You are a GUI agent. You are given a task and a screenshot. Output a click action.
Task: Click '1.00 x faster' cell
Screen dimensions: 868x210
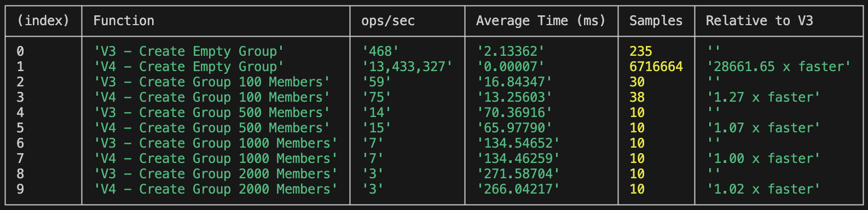[x=763, y=159]
